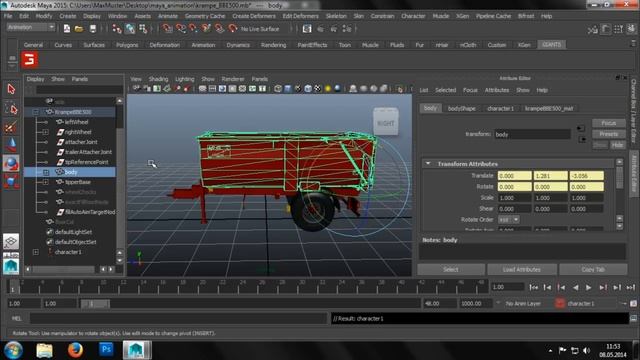Click the Presets button
This screenshot has width=640, height=360.
[x=608, y=134]
